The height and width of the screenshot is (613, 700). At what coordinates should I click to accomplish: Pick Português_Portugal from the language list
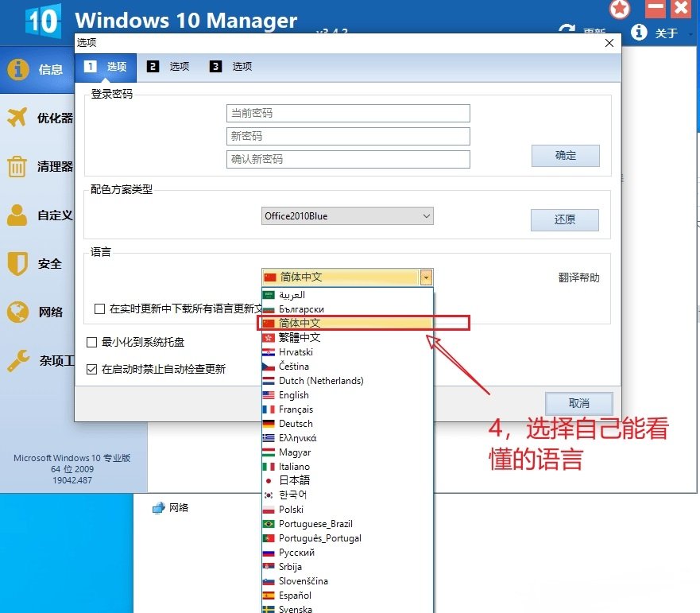347,538
